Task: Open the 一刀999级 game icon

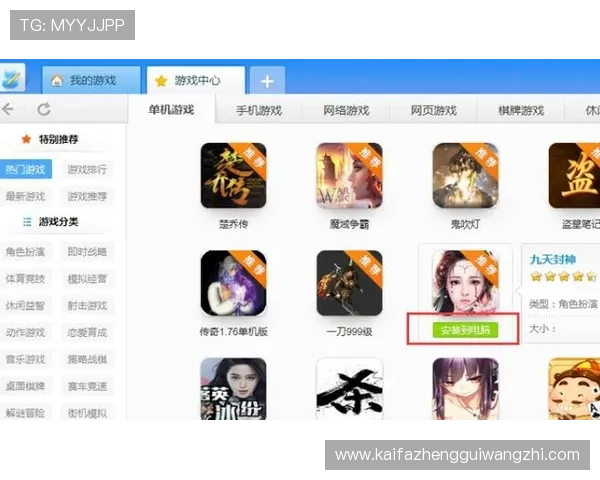Action: 349,283
